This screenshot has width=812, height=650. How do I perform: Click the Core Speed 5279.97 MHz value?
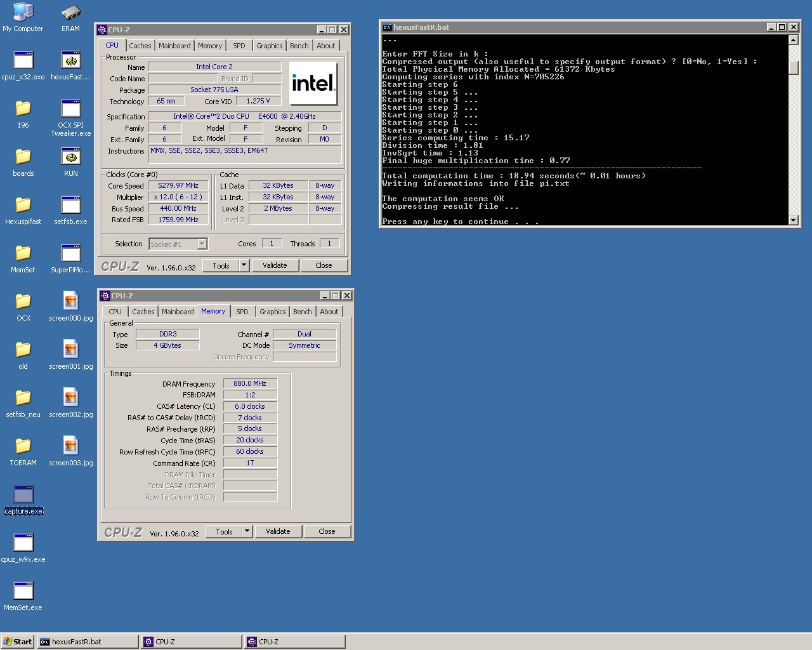tap(178, 185)
